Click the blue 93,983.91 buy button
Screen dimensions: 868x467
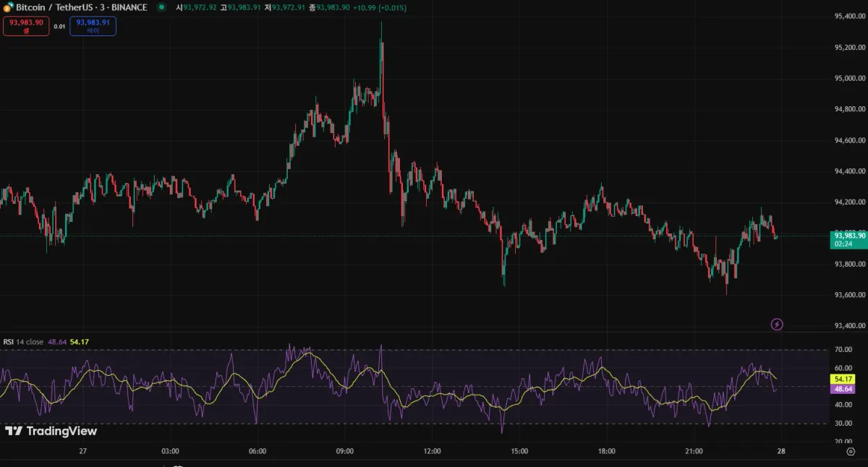pyautogui.click(x=93, y=26)
